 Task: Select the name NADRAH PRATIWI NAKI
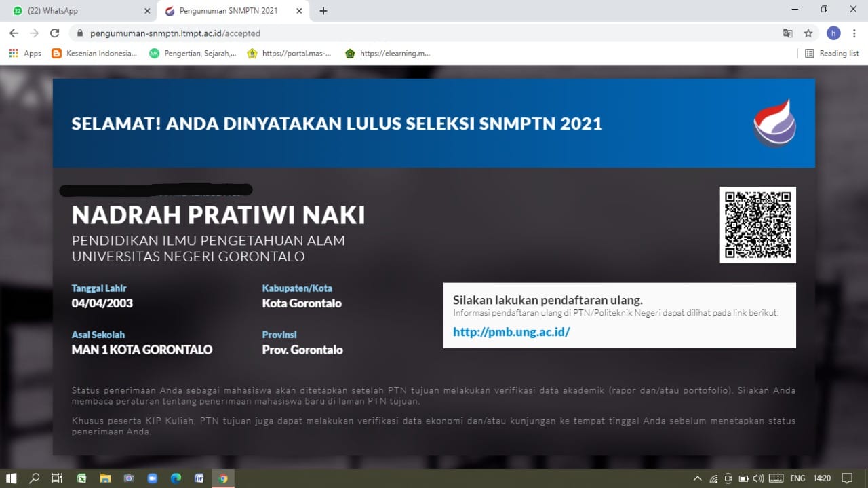coord(218,214)
